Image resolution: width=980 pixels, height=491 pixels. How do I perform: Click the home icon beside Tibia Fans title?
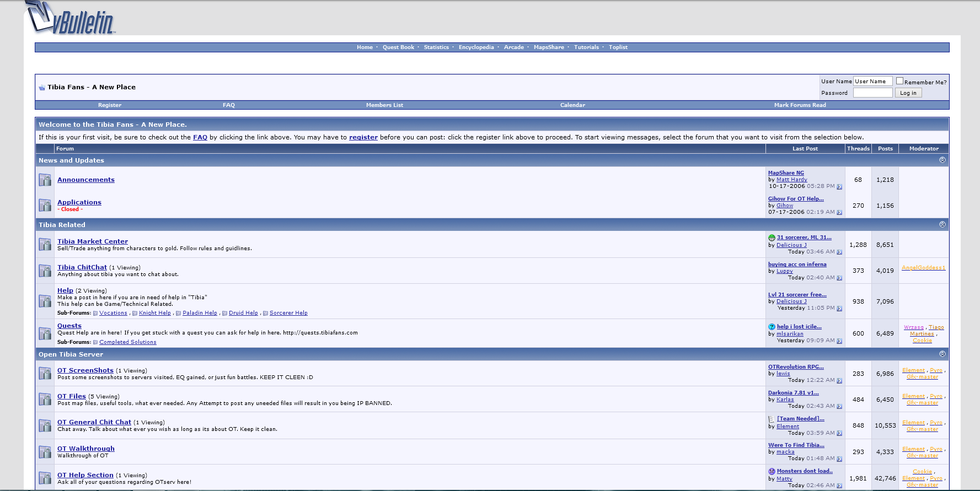pos(42,88)
